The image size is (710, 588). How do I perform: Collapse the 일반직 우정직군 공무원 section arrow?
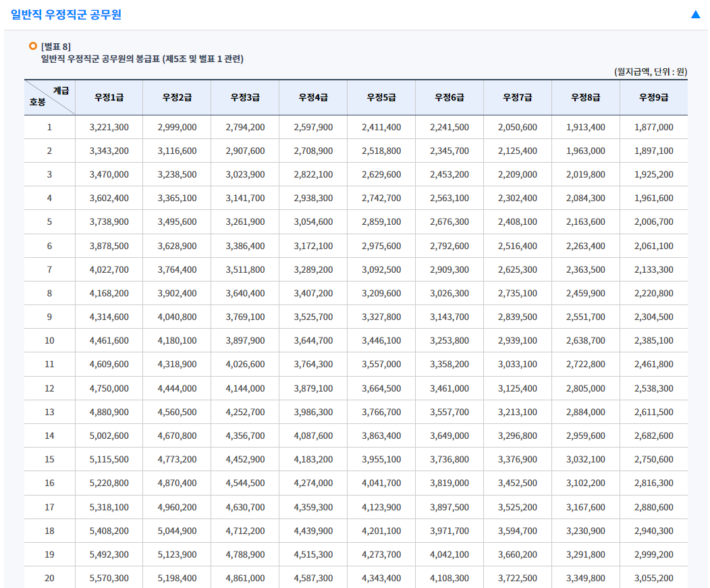pos(695,14)
